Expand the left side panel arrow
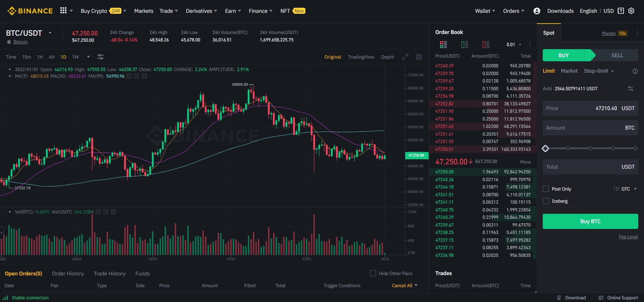Screen dimensions: 644x302 tap(1, 233)
